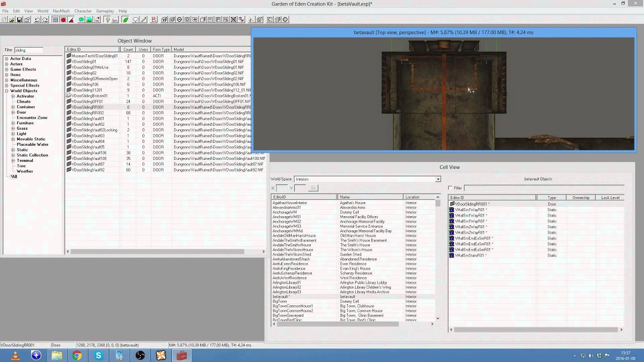Open the NavMesh menu
The image size is (644, 362).
click(x=61, y=11)
